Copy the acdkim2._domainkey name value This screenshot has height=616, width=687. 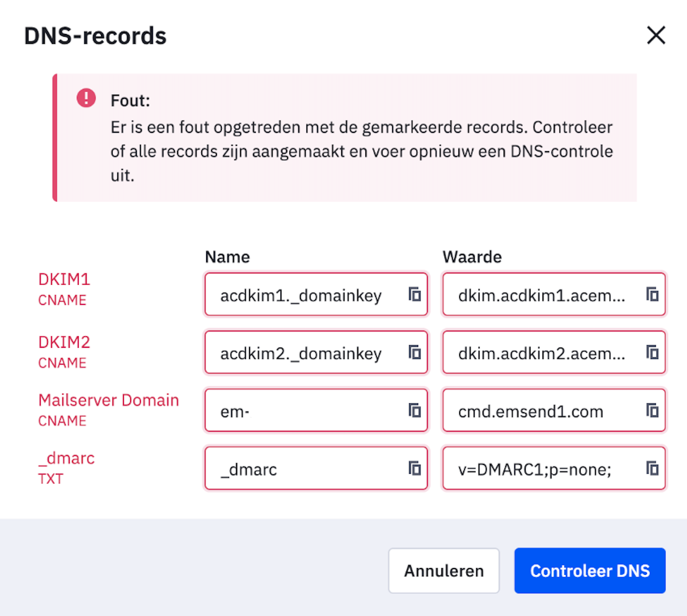click(415, 352)
